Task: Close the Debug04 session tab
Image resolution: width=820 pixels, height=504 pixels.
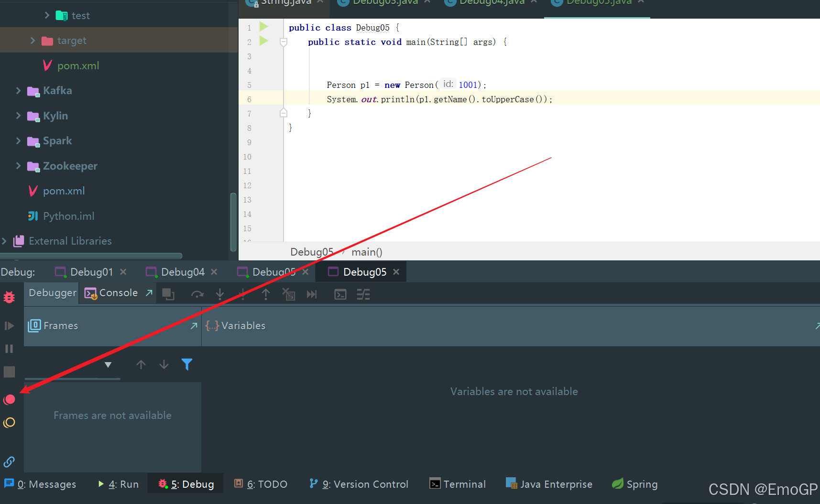Action: point(214,272)
